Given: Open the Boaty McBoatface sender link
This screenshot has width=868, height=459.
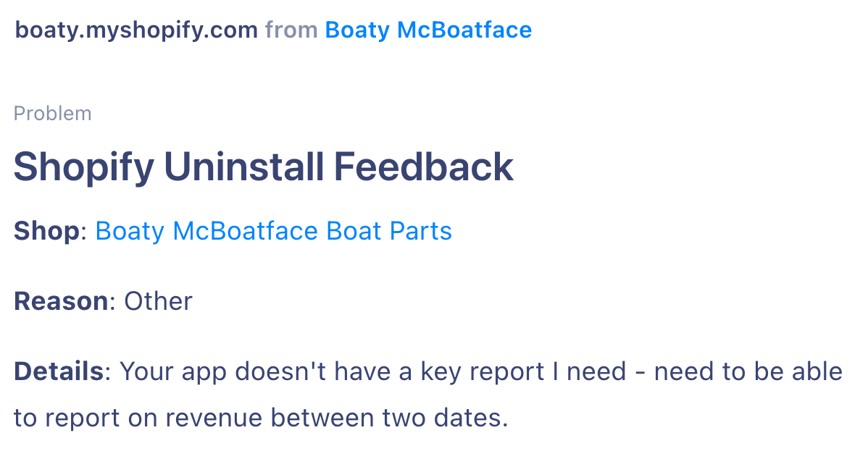Looking at the screenshot, I should point(428,30).
